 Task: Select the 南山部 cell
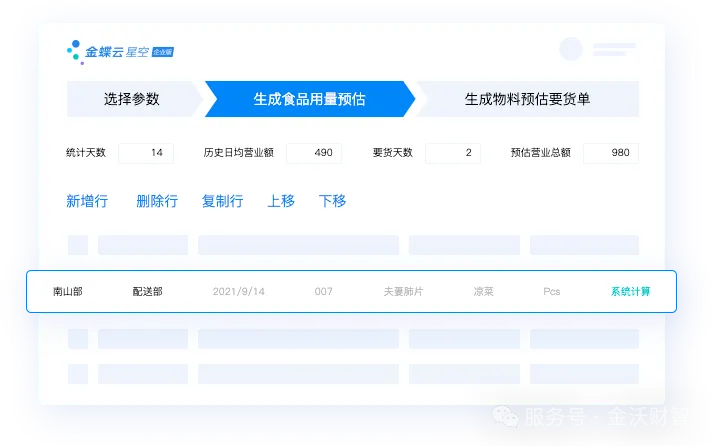68,291
